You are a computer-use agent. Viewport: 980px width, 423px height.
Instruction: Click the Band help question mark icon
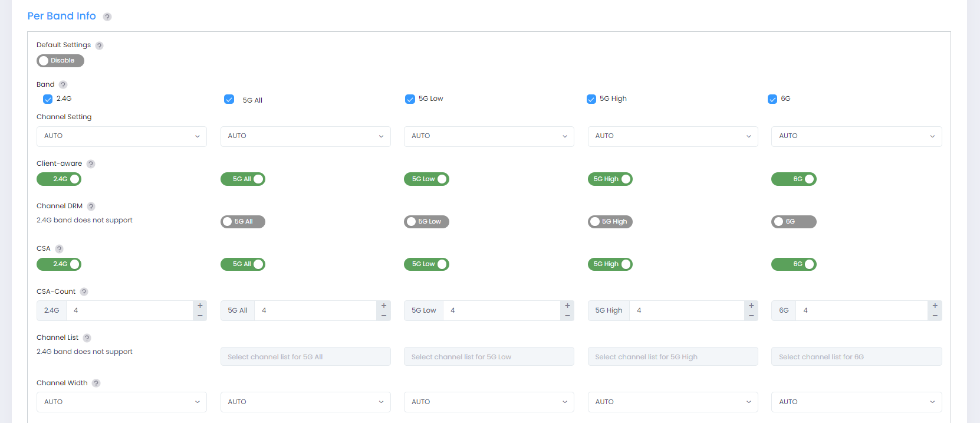coord(63,85)
